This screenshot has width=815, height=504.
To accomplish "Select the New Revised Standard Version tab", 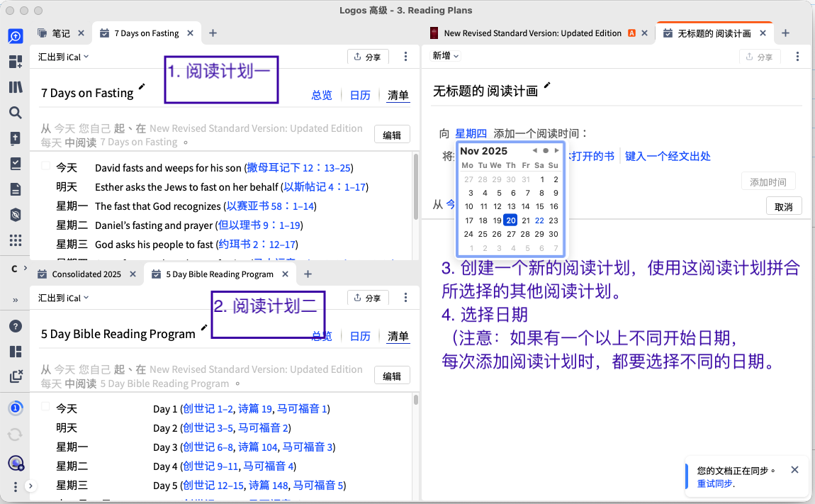I will 532,33.
